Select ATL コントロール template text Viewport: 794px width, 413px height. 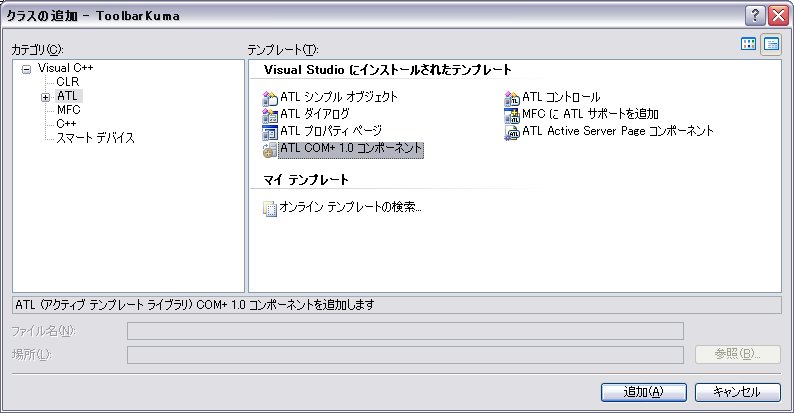pyautogui.click(x=561, y=97)
